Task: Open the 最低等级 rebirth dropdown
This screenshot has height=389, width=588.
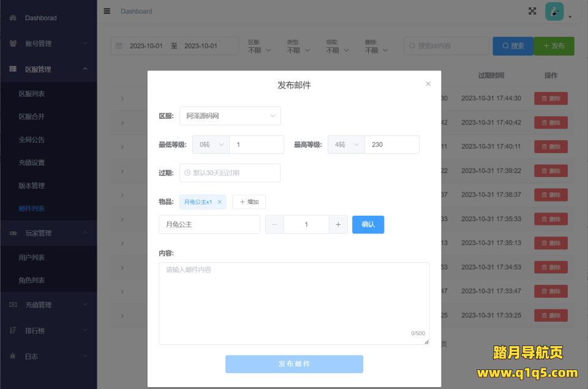Action: coord(211,145)
